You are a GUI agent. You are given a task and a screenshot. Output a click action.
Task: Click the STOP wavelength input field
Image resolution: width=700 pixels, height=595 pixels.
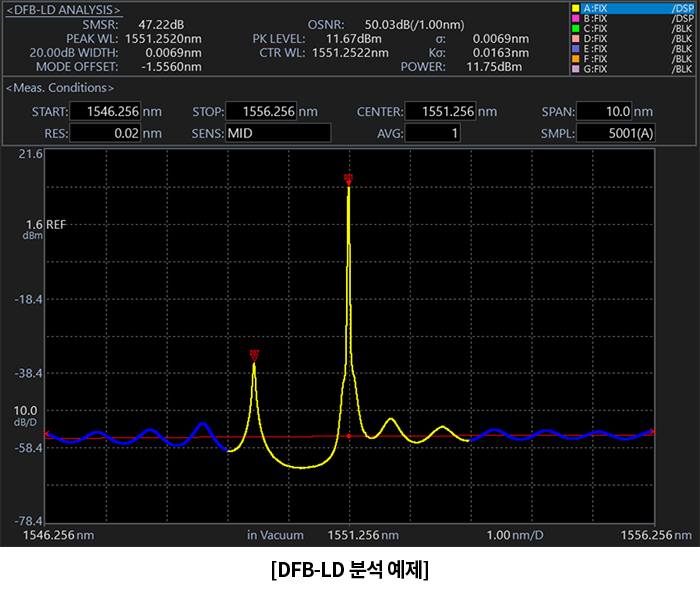pos(261,111)
